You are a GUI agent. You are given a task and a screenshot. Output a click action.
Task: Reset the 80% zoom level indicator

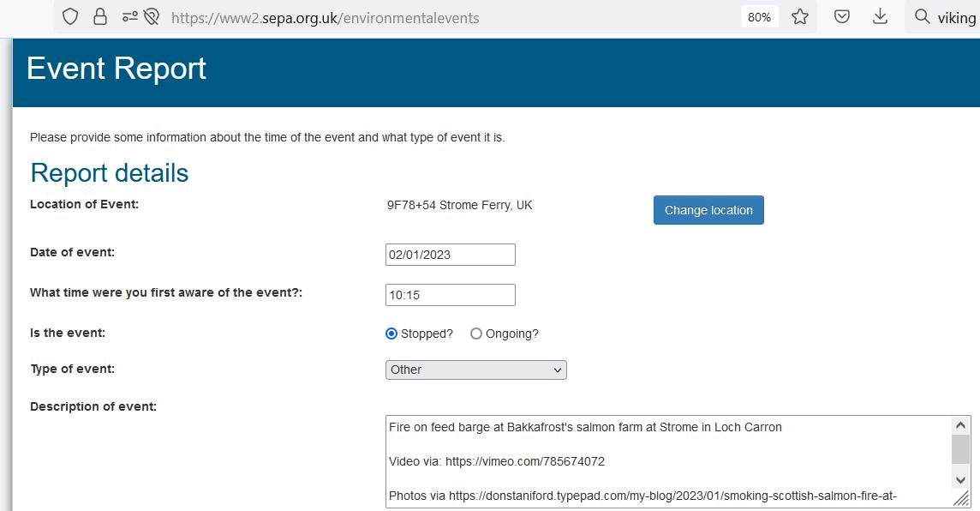pos(759,17)
